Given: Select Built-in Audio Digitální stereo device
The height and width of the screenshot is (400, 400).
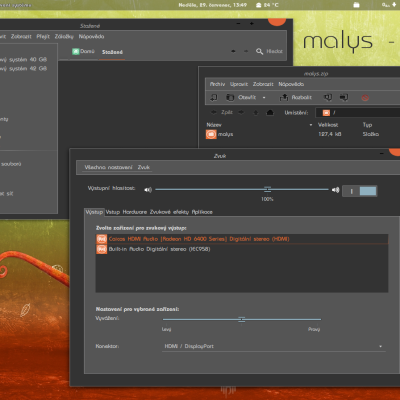Looking at the screenshot, I should (242, 249).
